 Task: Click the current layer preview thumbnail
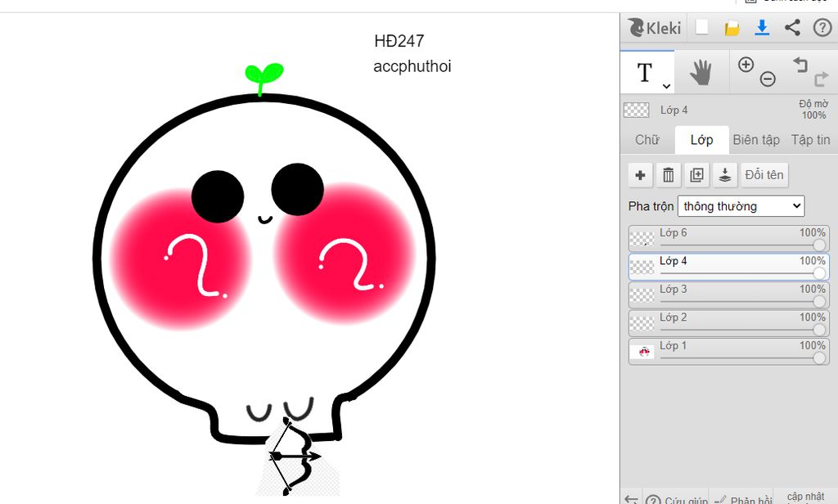point(637,110)
